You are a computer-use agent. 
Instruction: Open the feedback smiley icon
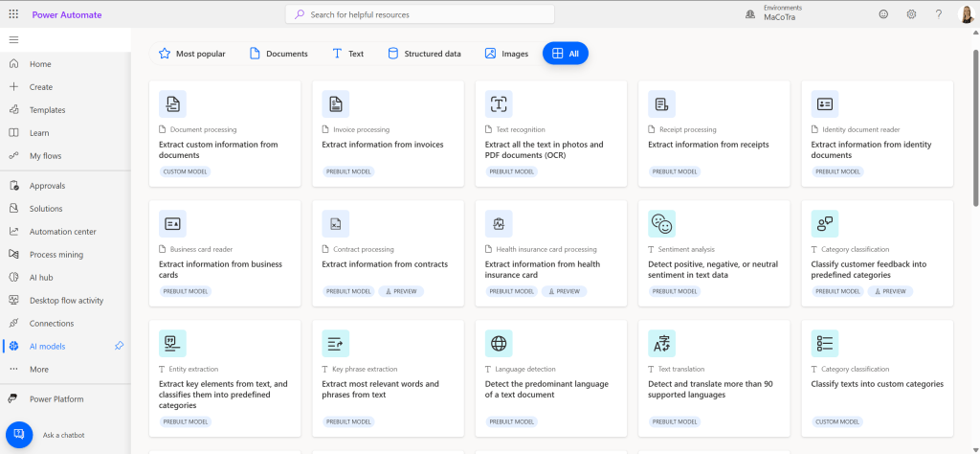point(882,14)
